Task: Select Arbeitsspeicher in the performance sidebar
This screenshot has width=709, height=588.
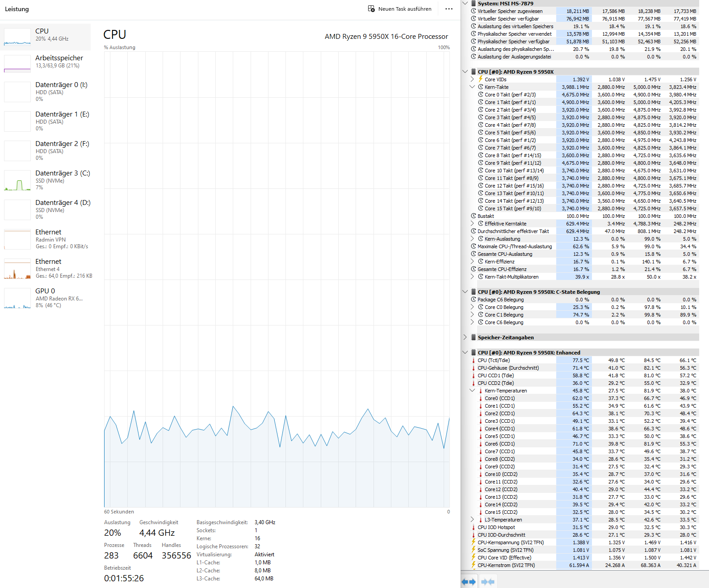Action: coord(46,64)
